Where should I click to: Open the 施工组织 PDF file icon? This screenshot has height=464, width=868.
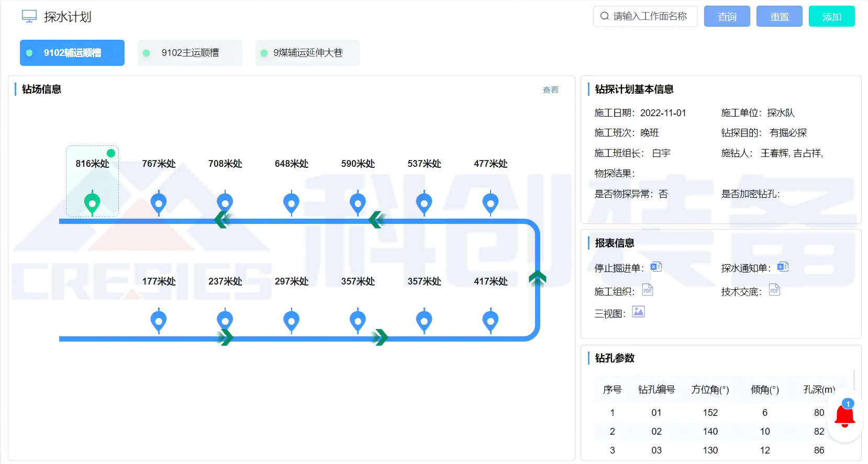tap(648, 290)
